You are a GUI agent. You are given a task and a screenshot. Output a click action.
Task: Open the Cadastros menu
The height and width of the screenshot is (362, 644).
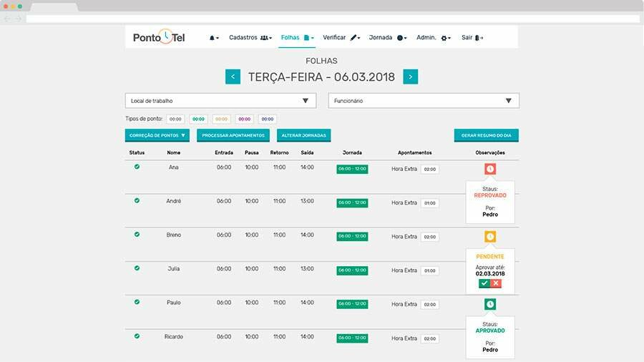250,38
